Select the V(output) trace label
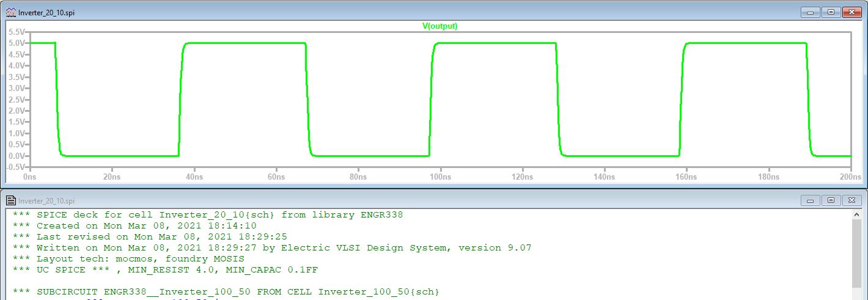The height and width of the screenshot is (300, 868). 440,26
